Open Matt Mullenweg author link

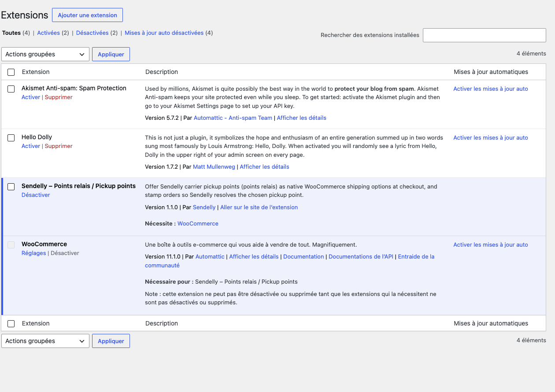pos(214,166)
